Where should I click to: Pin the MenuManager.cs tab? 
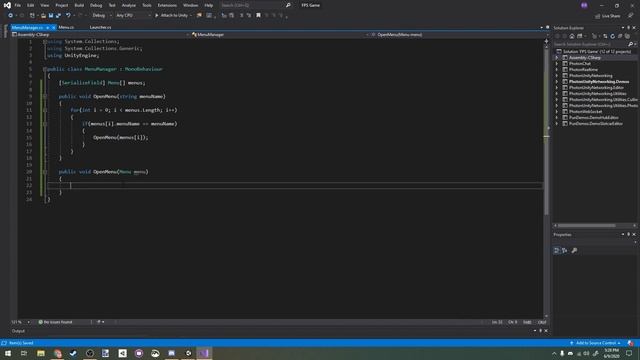point(47,27)
